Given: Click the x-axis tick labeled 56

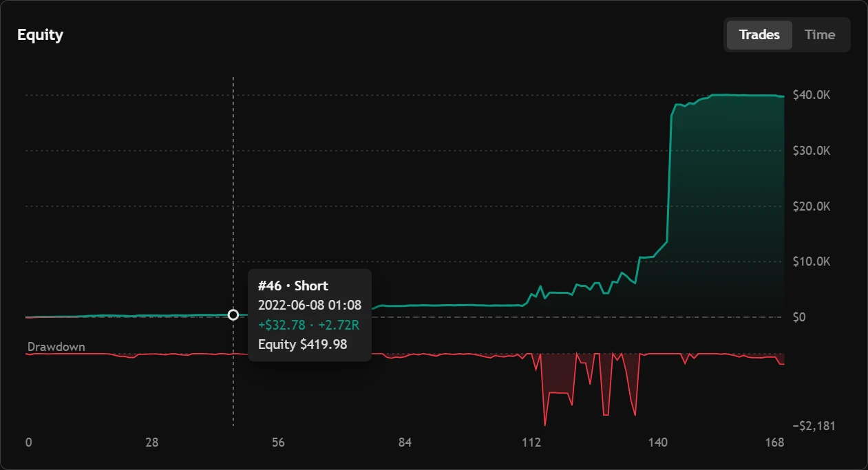Looking at the screenshot, I should pos(278,442).
